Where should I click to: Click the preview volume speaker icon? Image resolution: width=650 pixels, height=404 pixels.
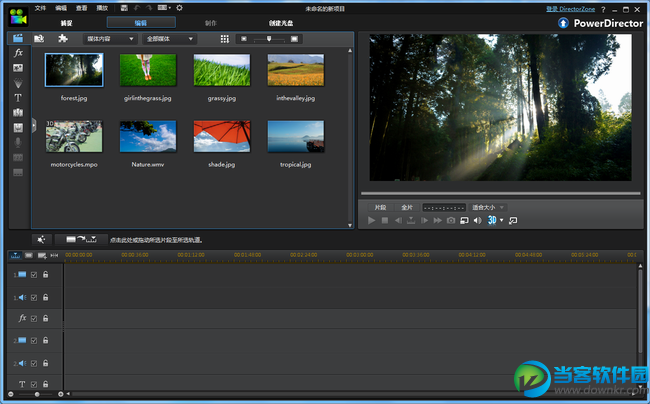(x=477, y=220)
